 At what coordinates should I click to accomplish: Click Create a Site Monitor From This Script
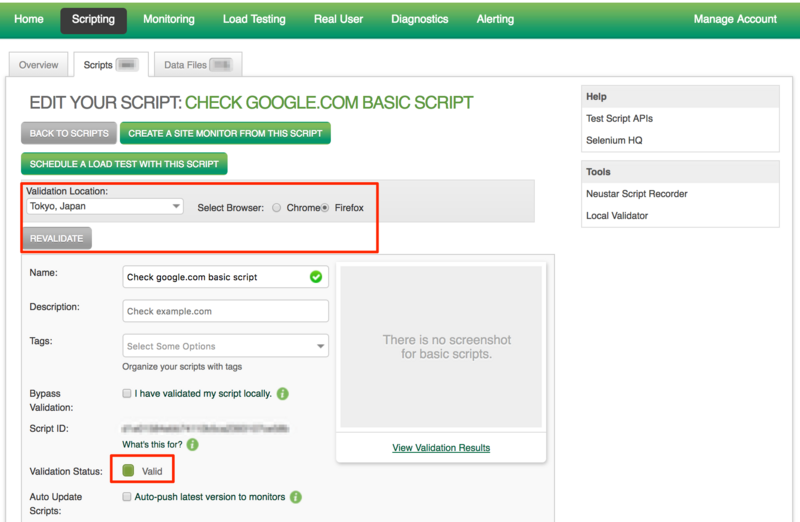coord(225,133)
